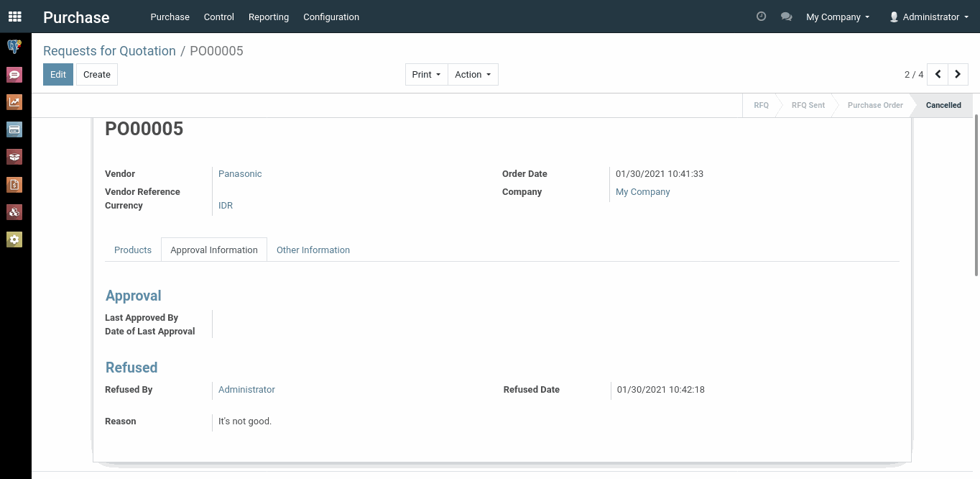The width and height of the screenshot is (980, 479).
Task: Open the dollar document app icon in sidebar
Action: pyautogui.click(x=14, y=185)
